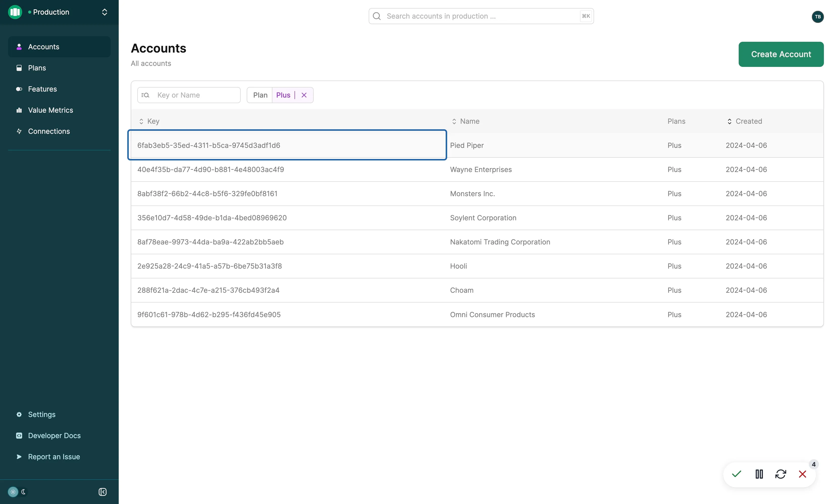Click the Key or Name filter field
The image size is (836, 504).
189,95
